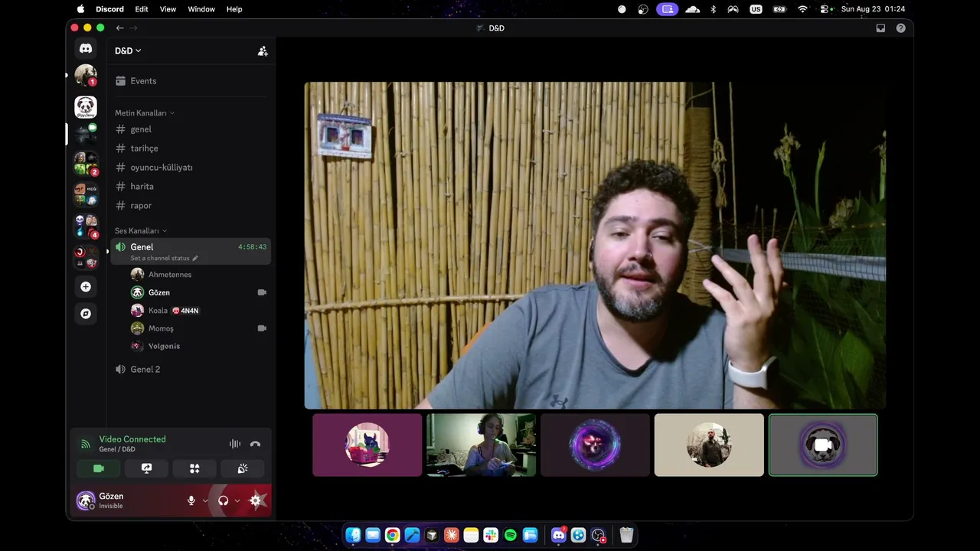
Task: Open the Edit menu
Action: click(142, 9)
